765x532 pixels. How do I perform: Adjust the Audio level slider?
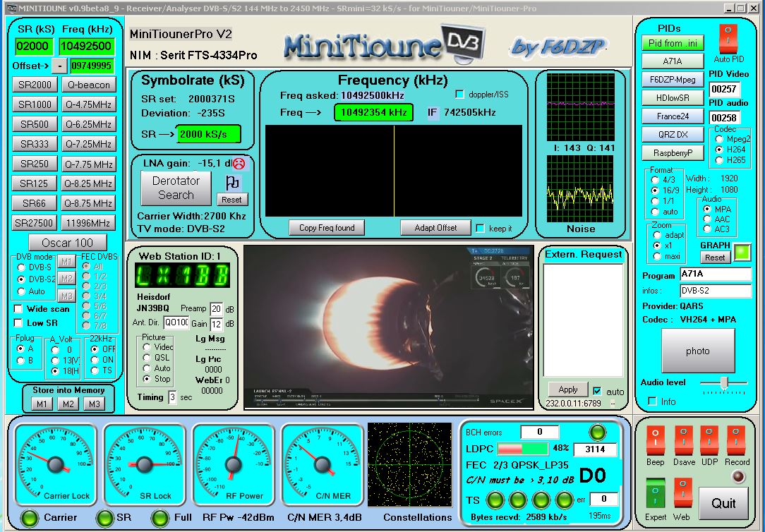coord(724,383)
